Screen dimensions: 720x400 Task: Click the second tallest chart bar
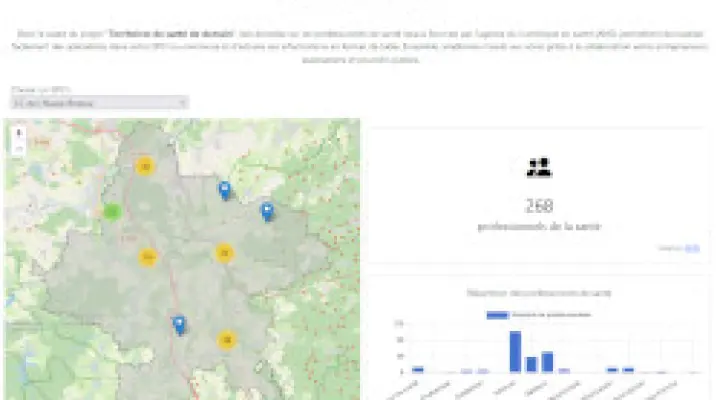pyautogui.click(x=547, y=361)
